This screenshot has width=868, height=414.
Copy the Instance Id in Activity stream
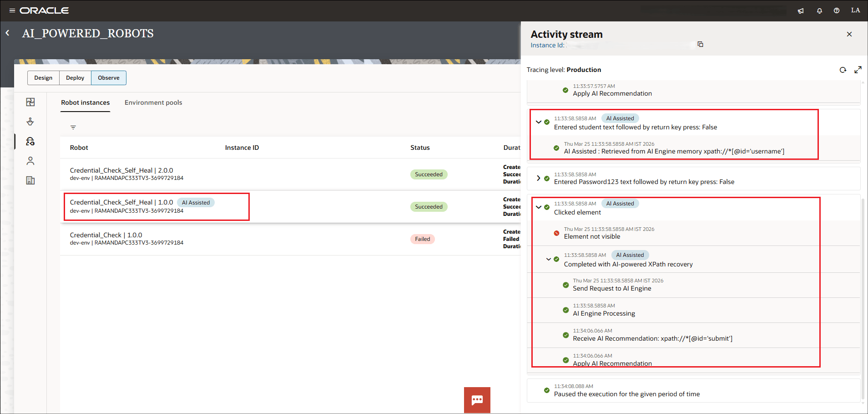pos(701,44)
